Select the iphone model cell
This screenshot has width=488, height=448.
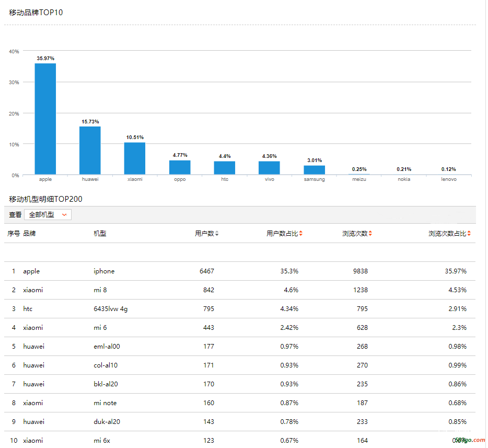[104, 271]
